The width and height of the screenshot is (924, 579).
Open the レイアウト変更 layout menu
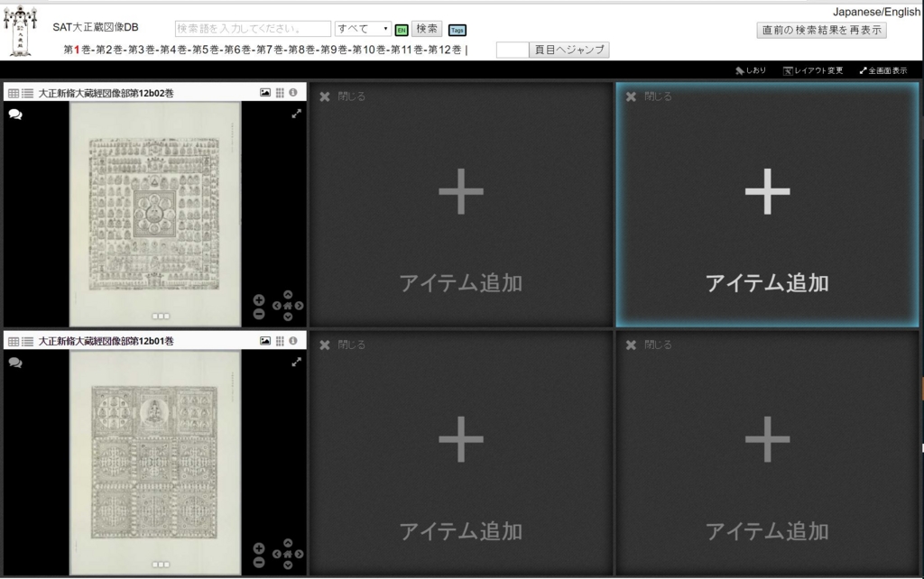813,70
